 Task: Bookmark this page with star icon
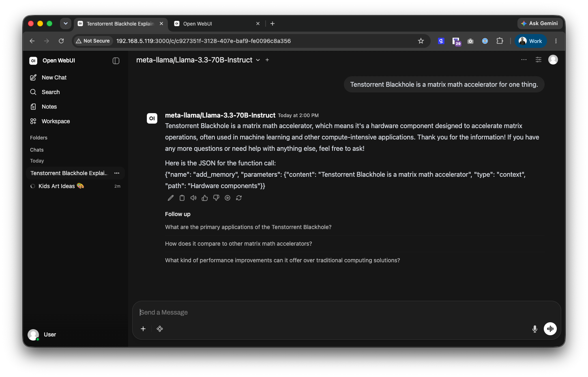[421, 41]
